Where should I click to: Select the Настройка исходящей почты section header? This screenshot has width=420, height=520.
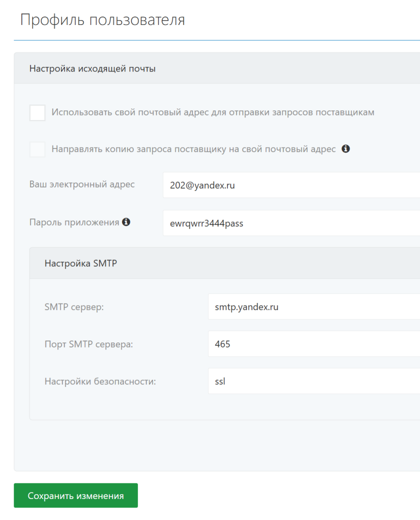coord(217,68)
